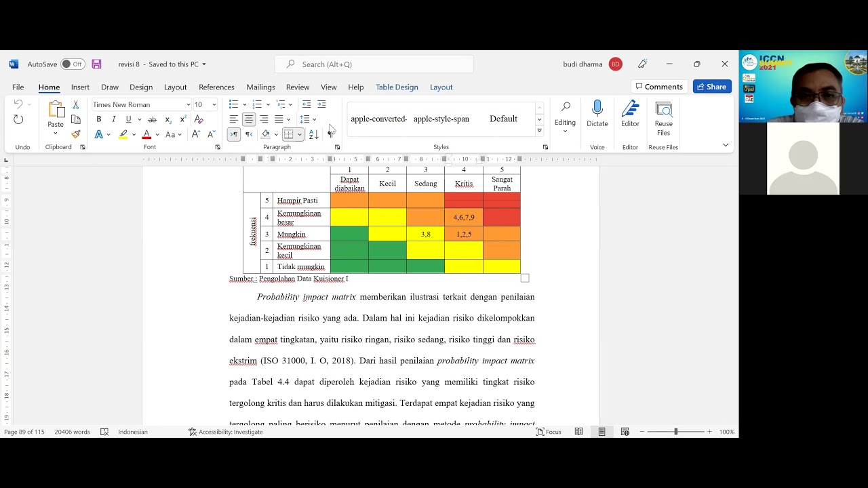Click the yellow text highlight color button

123,134
